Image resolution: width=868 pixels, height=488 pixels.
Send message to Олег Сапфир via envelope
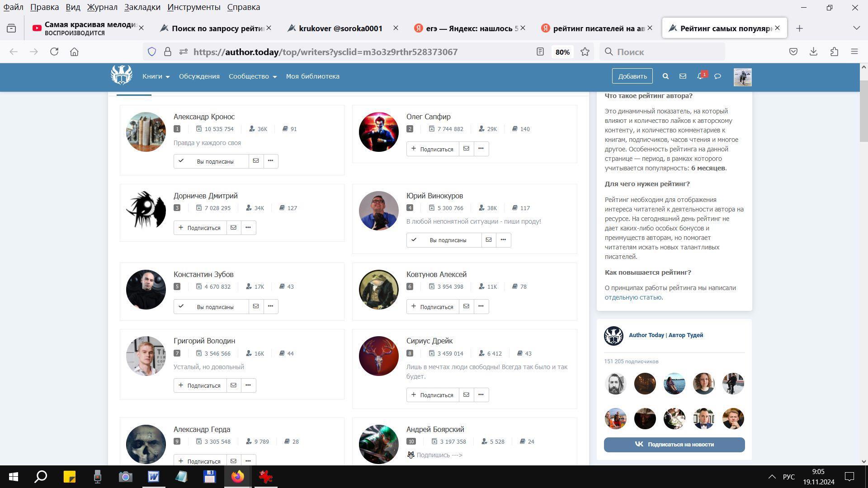pos(466,149)
